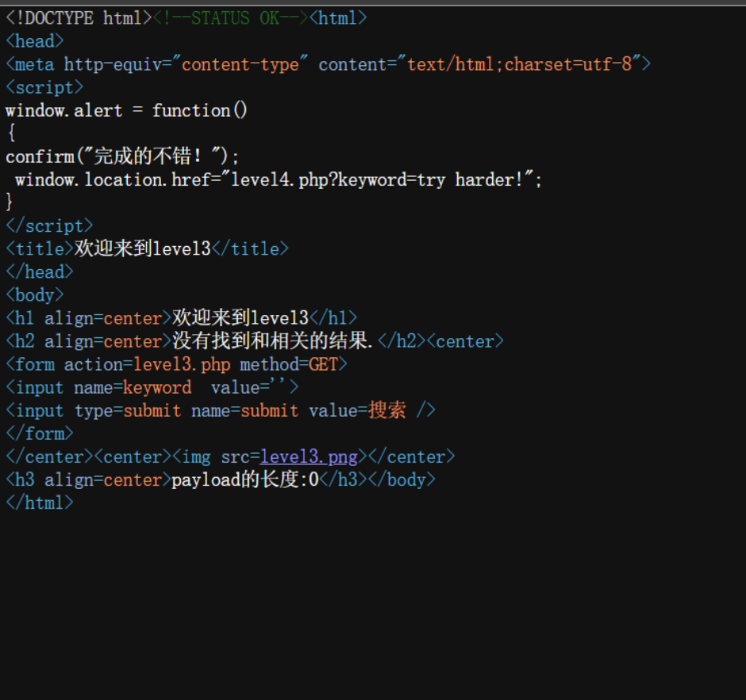
Task: Open the level3.png source link
Action: [309, 457]
